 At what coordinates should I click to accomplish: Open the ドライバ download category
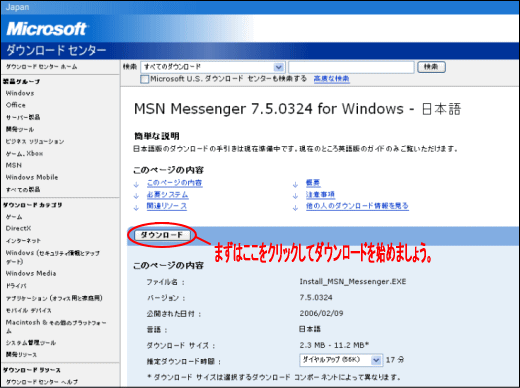(16, 286)
